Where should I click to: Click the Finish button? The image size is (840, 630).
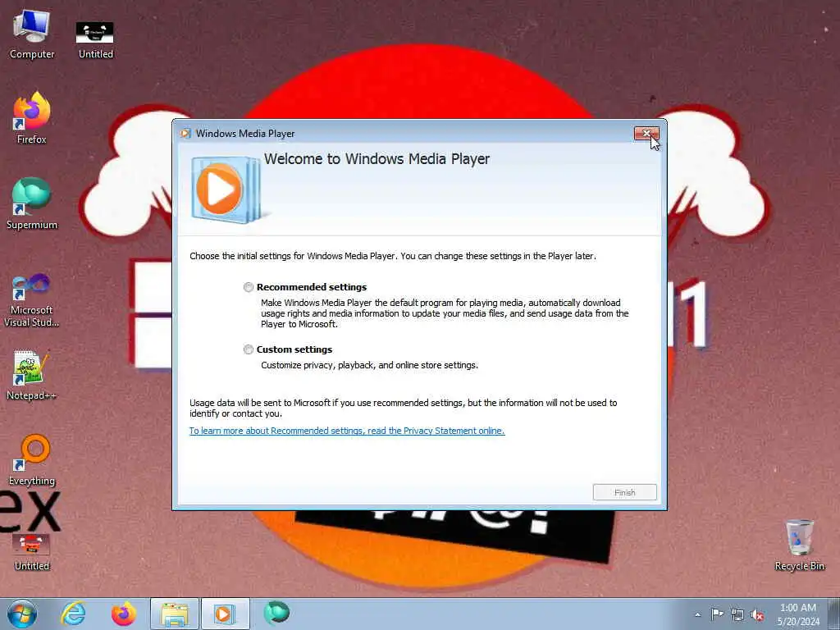tap(624, 492)
